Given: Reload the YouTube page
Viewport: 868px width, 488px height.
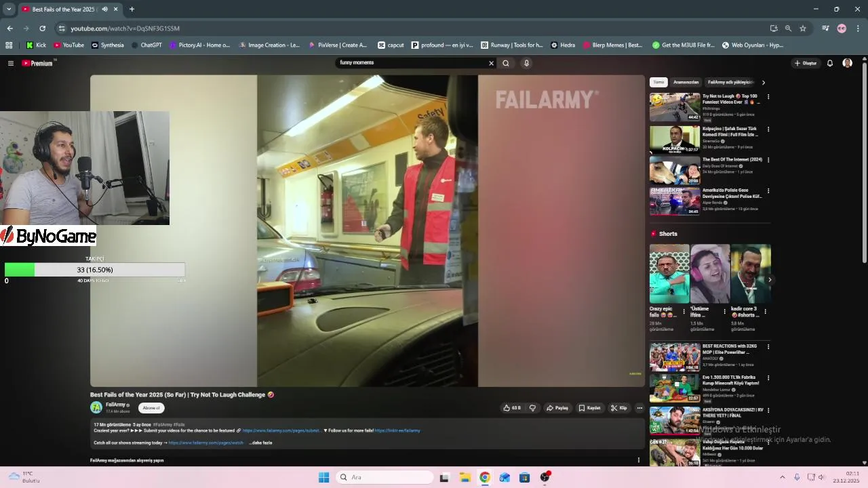Looking at the screenshot, I should click(x=43, y=28).
